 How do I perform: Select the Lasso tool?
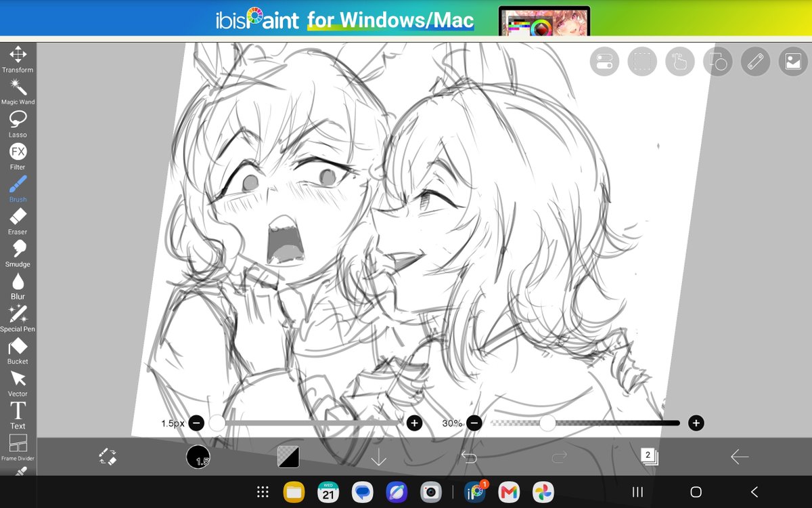coord(18,125)
